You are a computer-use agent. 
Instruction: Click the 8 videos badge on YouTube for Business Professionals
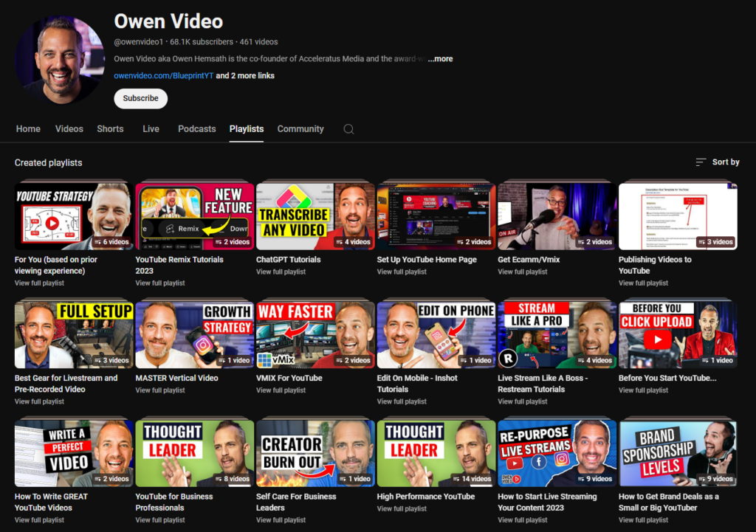[x=233, y=479]
